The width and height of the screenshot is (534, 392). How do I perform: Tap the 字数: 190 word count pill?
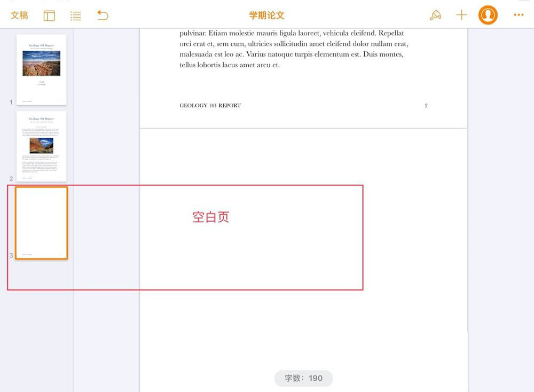pyautogui.click(x=303, y=378)
